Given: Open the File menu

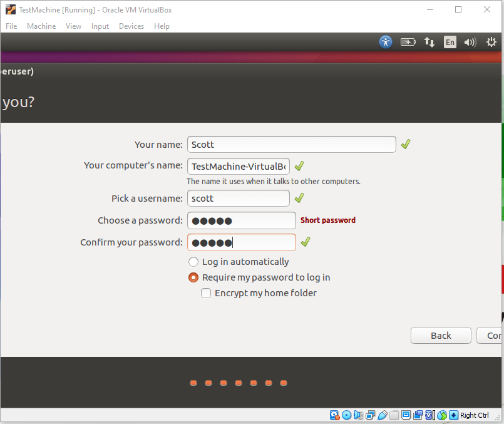Looking at the screenshot, I should click(x=11, y=26).
